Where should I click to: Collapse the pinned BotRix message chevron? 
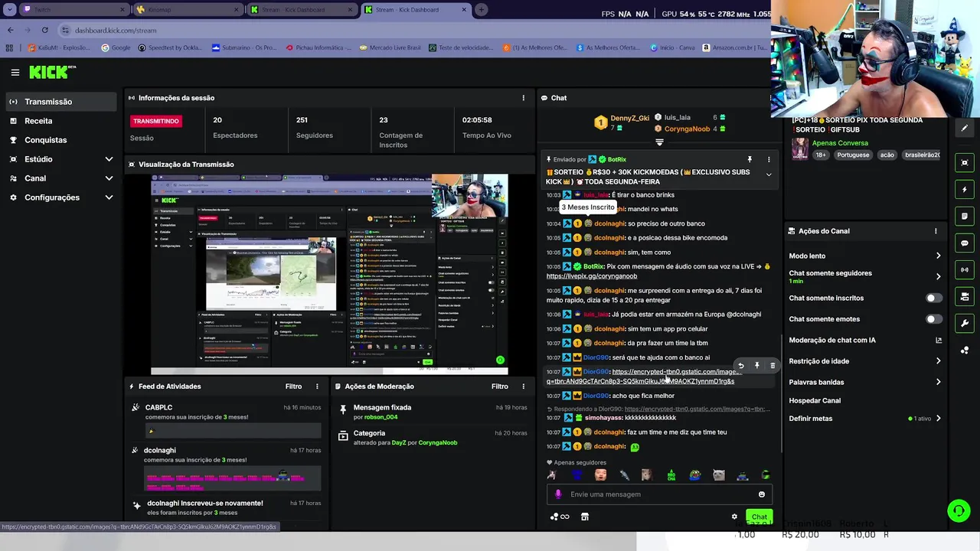click(769, 174)
